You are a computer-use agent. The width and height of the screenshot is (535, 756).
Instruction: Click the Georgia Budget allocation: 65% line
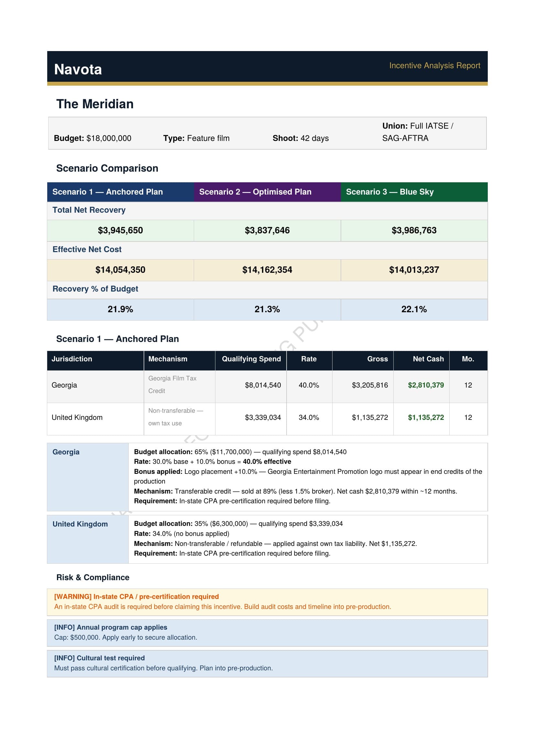coord(240,452)
